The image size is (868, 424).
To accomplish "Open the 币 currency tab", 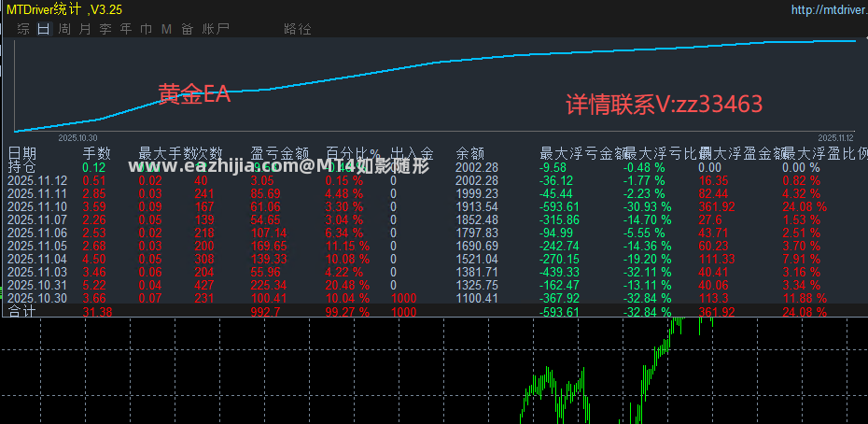I will [x=147, y=29].
